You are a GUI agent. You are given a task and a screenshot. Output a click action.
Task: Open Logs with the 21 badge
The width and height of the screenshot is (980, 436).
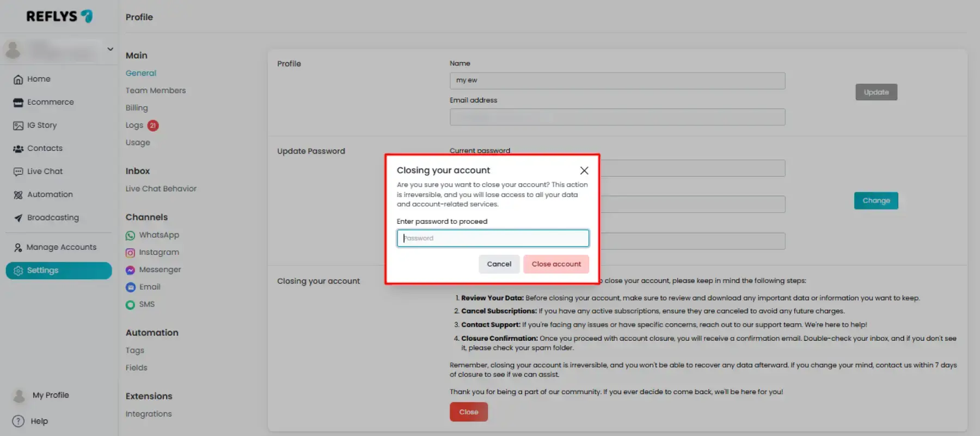[x=134, y=125]
